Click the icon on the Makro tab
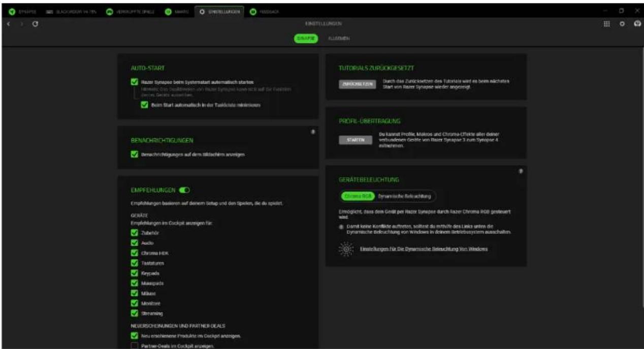644x349 pixels. (x=168, y=11)
